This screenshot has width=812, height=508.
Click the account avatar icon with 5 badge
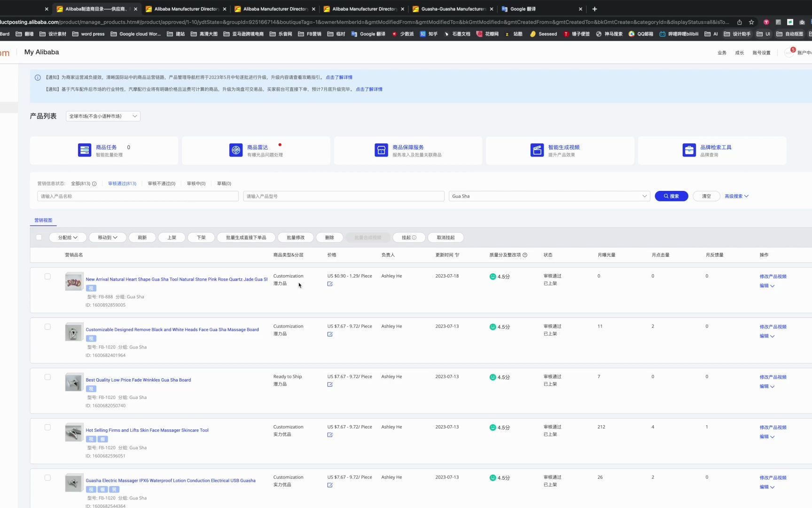[x=789, y=52]
